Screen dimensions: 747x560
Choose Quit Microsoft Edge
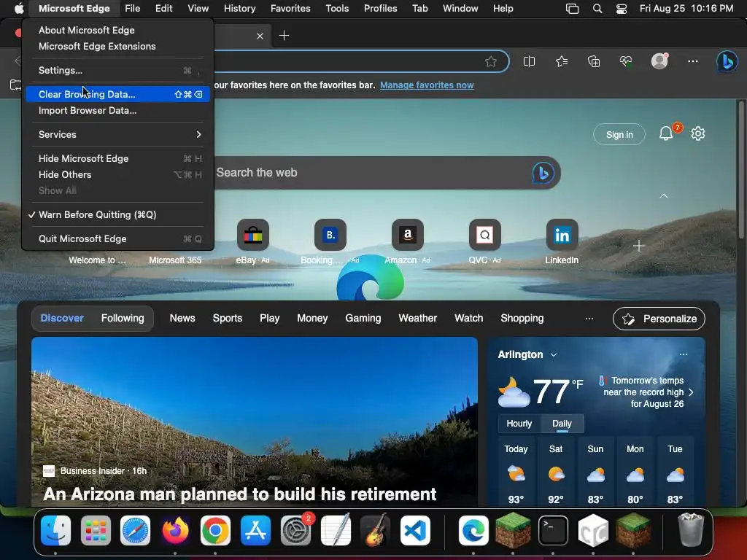click(118, 238)
